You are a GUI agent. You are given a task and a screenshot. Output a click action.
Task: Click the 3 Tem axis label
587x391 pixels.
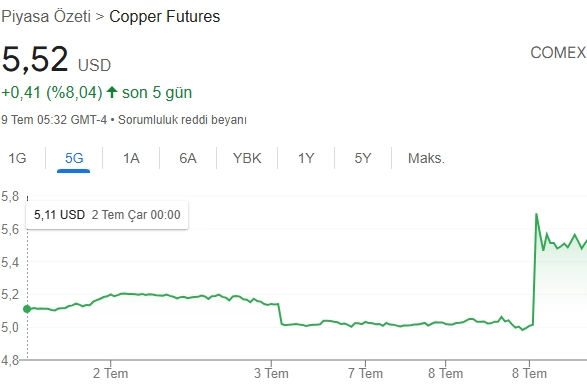[x=271, y=373]
